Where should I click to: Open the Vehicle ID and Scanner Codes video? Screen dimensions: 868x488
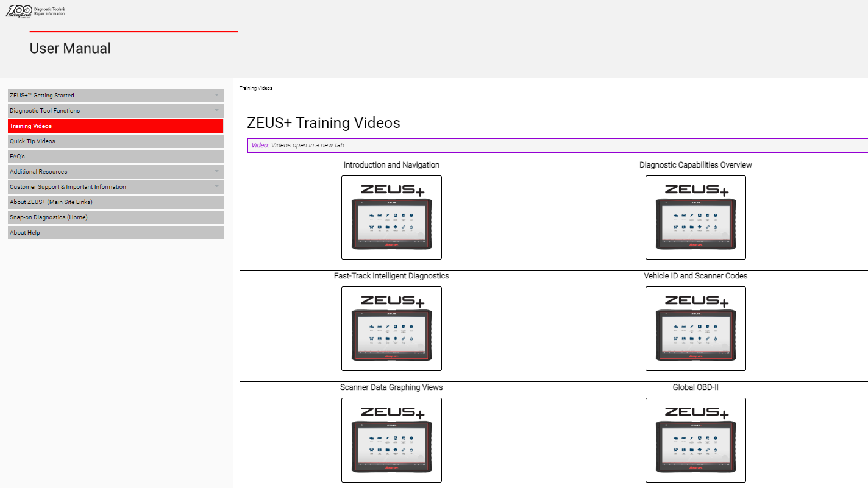coord(695,328)
